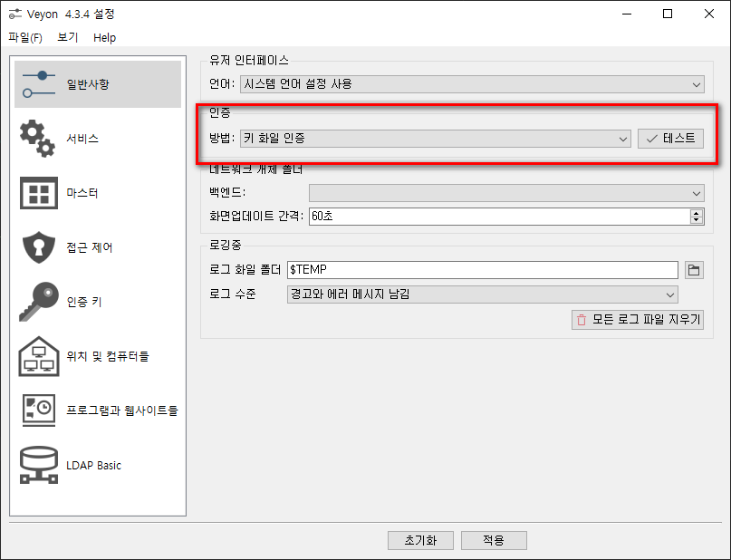The image size is (731, 560).
Task: Open 프로그램과 웹사이트들 monitor icon
Action: (39, 410)
